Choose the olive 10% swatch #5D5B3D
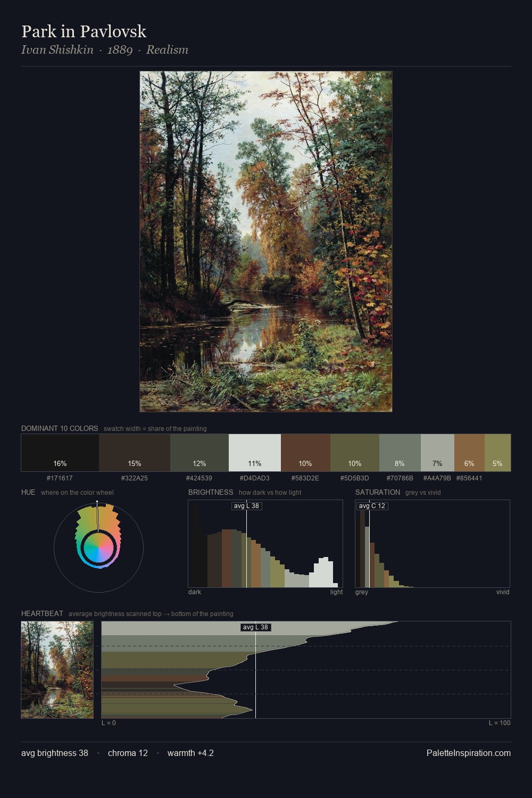 (355, 453)
